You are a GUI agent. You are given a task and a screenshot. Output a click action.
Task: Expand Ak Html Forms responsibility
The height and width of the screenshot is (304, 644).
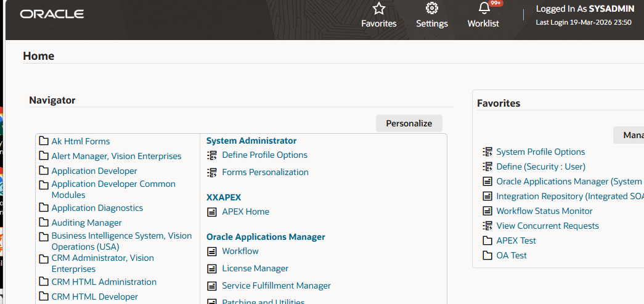pyautogui.click(x=81, y=141)
